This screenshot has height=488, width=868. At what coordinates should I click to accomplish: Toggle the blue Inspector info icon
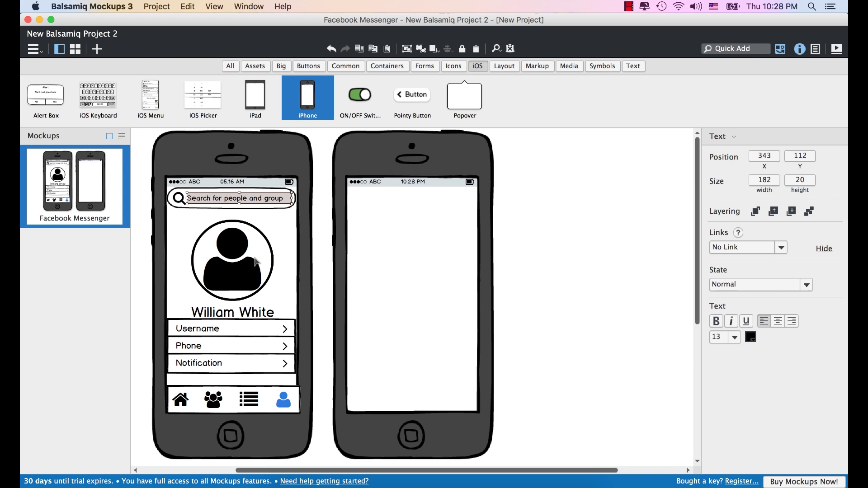(800, 49)
